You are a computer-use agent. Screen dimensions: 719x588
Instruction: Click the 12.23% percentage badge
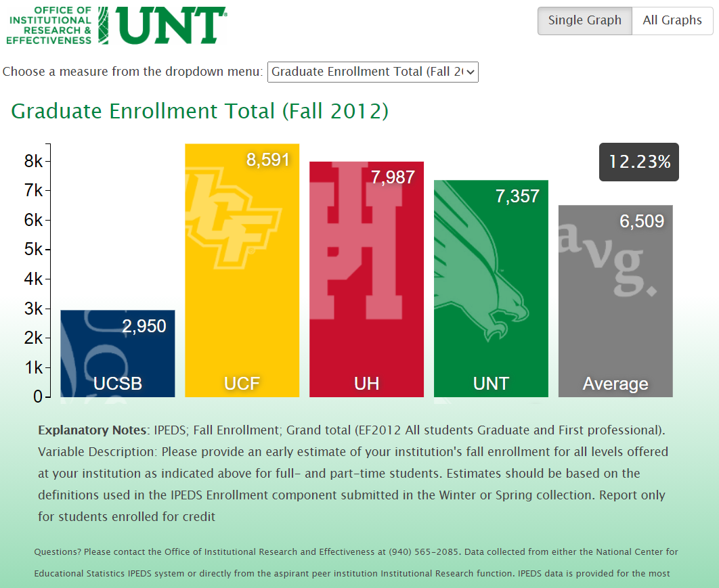pos(638,162)
